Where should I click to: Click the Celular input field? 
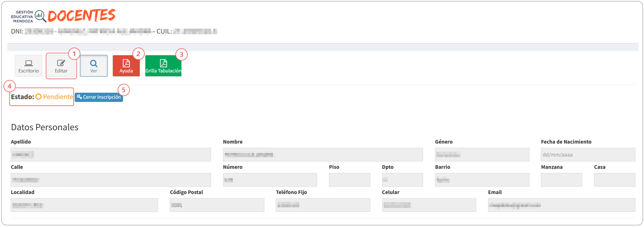[x=429, y=205]
